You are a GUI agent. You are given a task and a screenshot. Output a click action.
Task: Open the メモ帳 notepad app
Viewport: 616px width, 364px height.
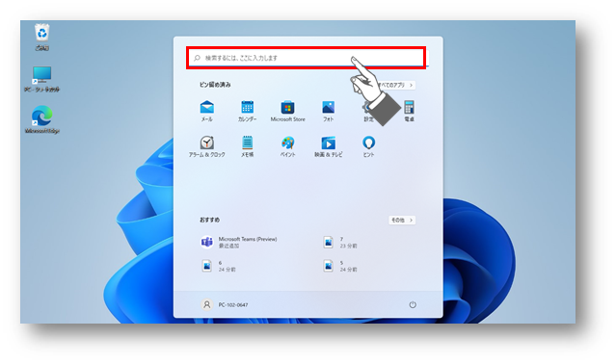(x=247, y=146)
